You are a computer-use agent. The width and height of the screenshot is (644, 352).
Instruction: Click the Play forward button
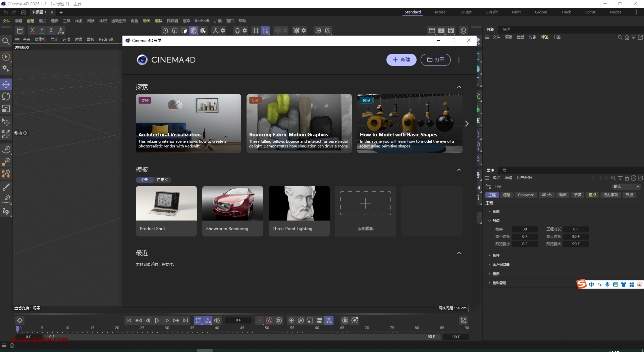[x=157, y=320]
